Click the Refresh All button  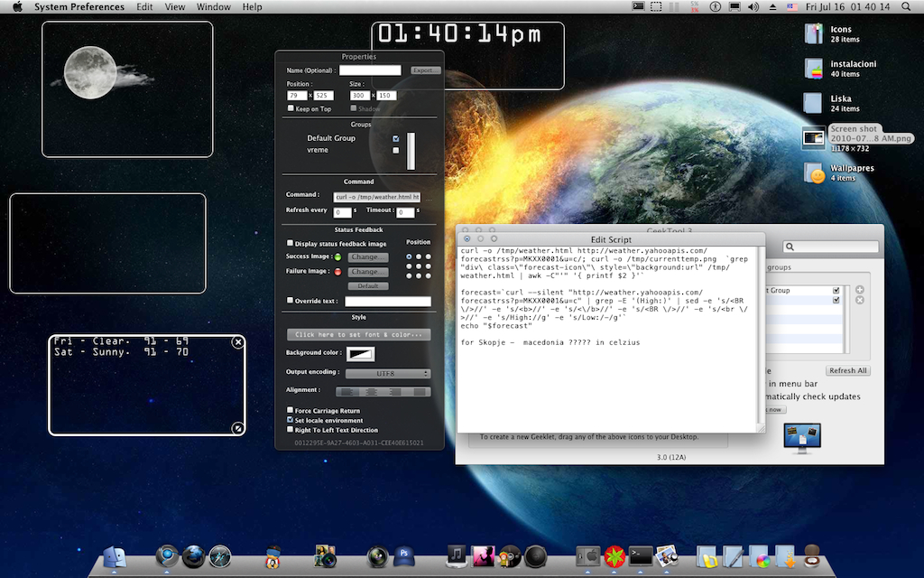point(847,370)
